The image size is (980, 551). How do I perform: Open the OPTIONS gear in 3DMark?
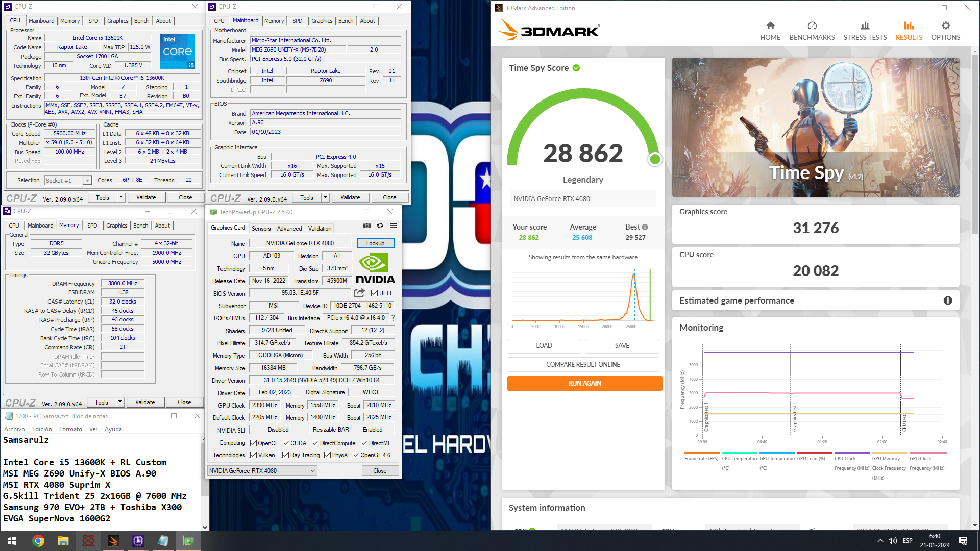[945, 31]
